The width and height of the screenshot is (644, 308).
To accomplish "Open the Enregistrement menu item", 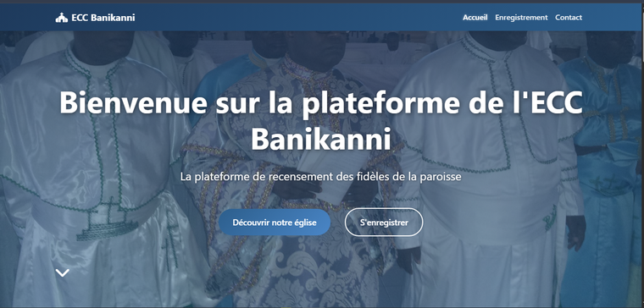I will coord(521,18).
